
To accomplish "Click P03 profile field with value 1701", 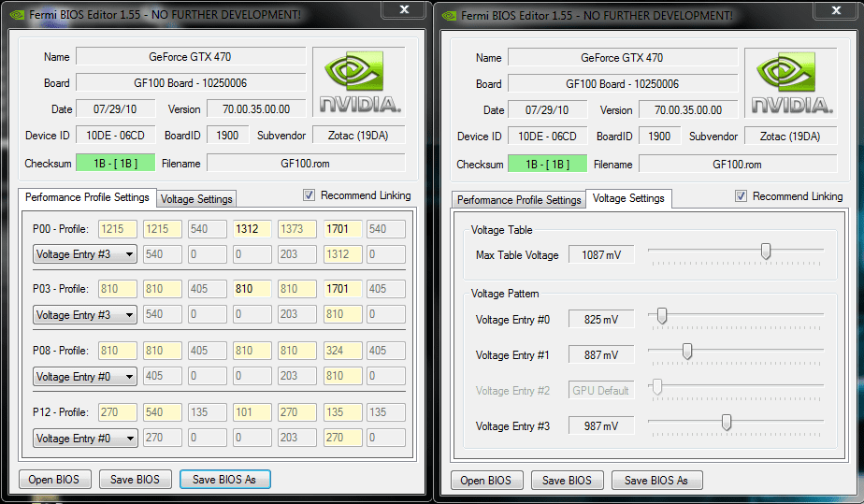I will click(x=343, y=289).
